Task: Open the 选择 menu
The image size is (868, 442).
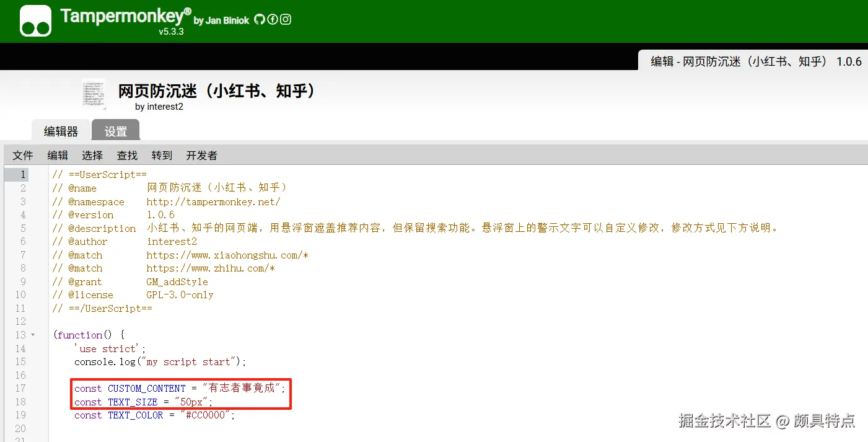Action: click(x=92, y=156)
